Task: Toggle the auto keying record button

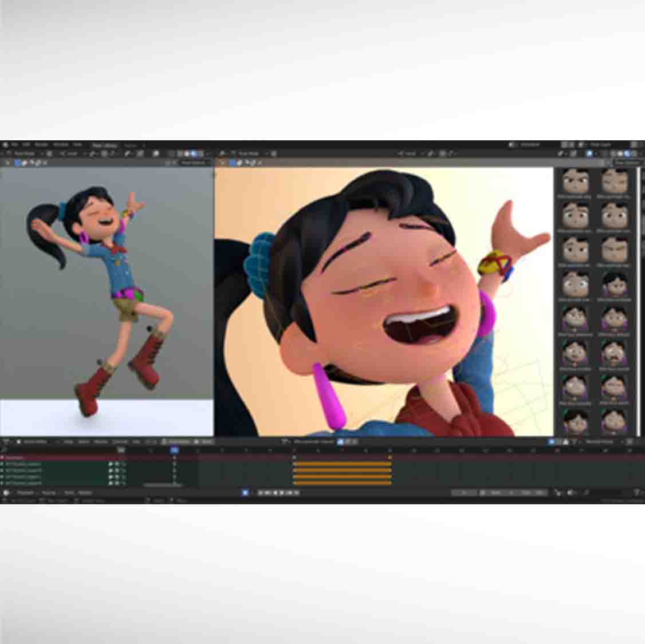Action: tap(245, 493)
